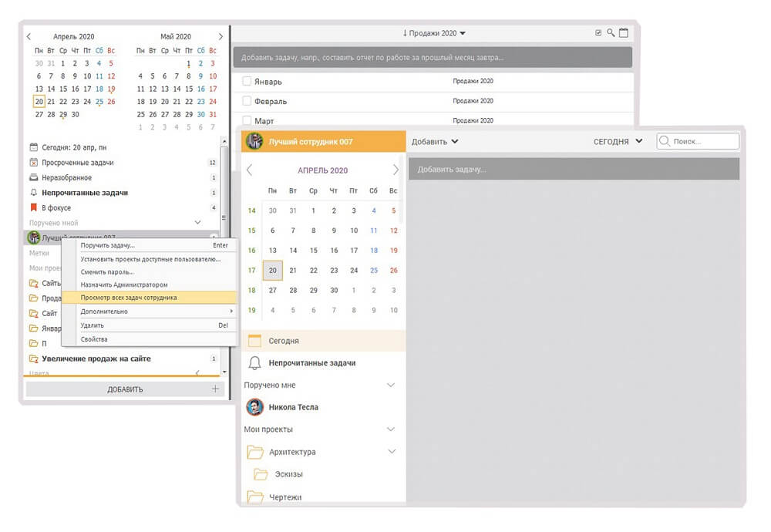Select Просмотр всех задач сотрудника menu item
Screen dimensions: 771x532
(129, 298)
